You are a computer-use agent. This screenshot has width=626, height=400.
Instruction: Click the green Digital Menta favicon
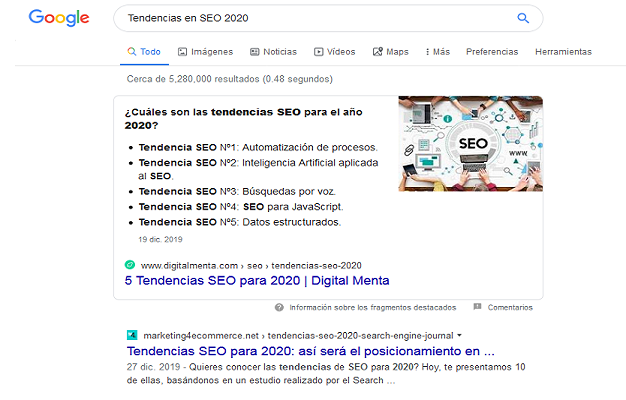click(x=130, y=265)
